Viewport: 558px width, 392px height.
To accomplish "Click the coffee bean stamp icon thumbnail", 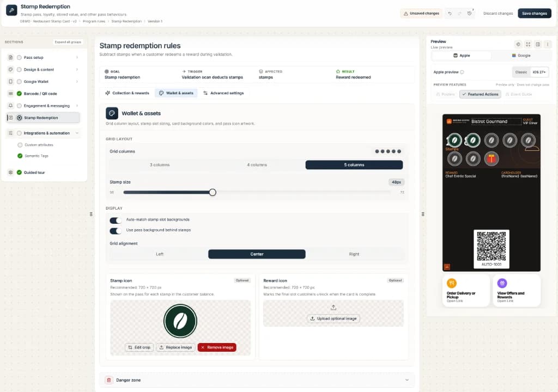I will (180, 321).
